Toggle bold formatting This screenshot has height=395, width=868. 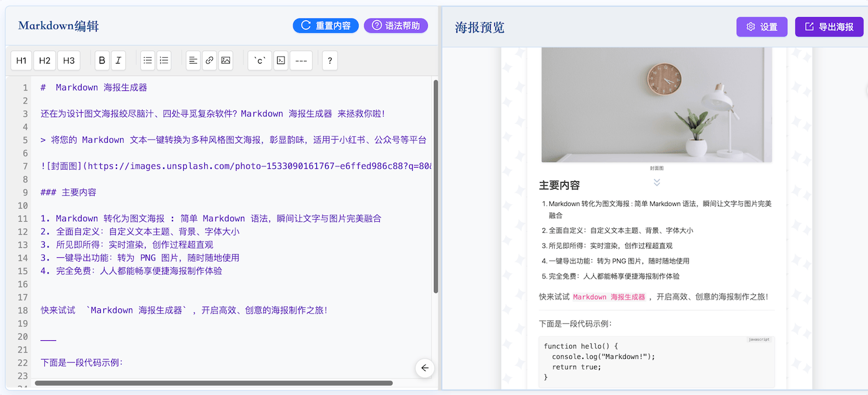[x=102, y=60]
